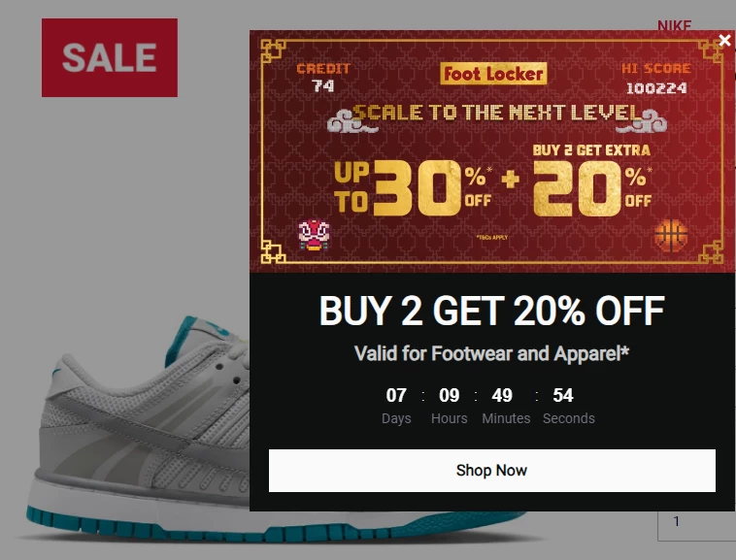Click the right pixel cloud graphic
736x560 pixels.
click(641, 121)
